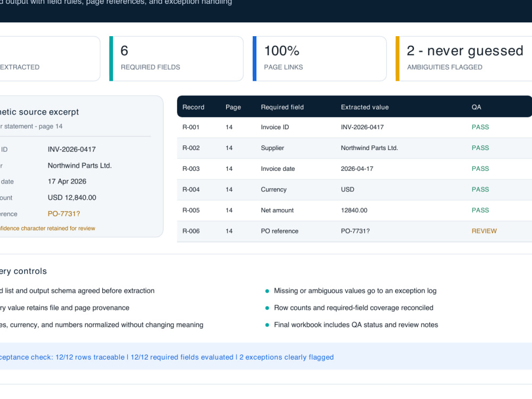The width and height of the screenshot is (532, 399).
Task: Select record R-003 cell
Action: (190, 169)
